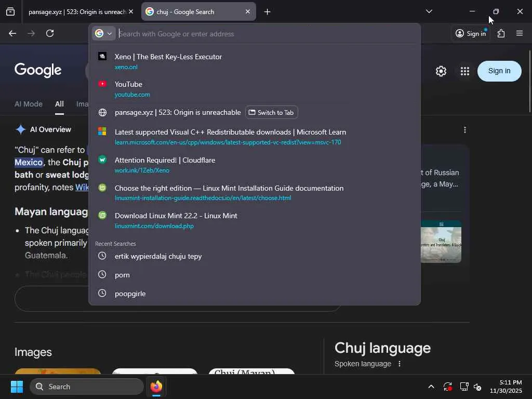Screen dimensions: 532x399
Task: Open Attention Required Cloudflare suggestion
Action: pos(255,165)
